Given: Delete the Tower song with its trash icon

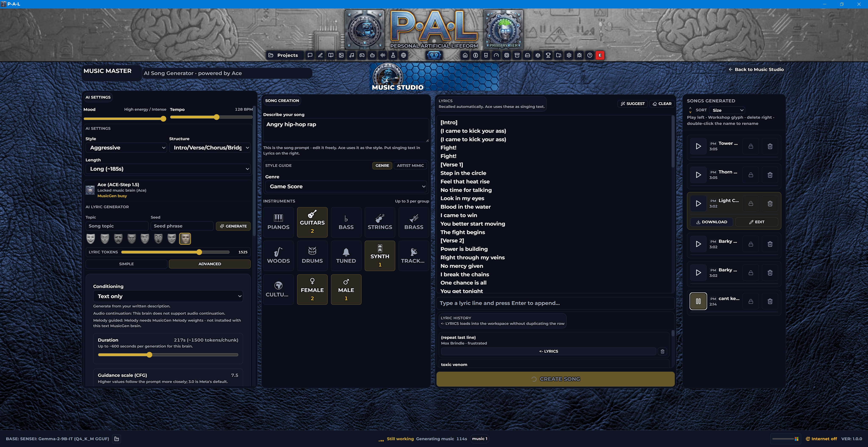Looking at the screenshot, I should pos(770,146).
